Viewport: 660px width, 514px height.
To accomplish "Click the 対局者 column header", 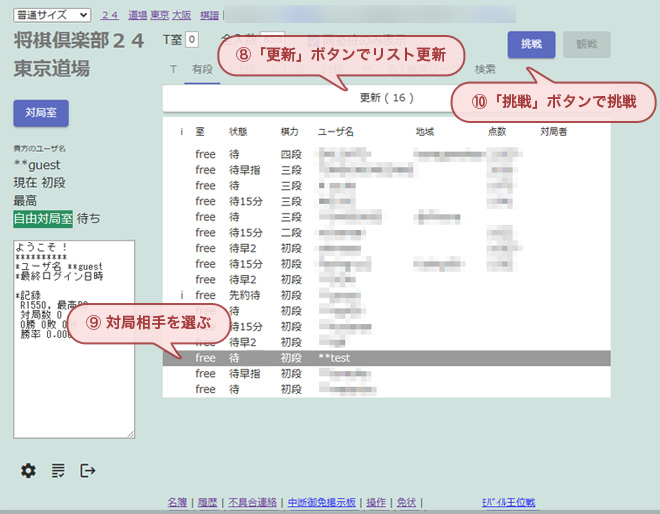I will pos(554,132).
